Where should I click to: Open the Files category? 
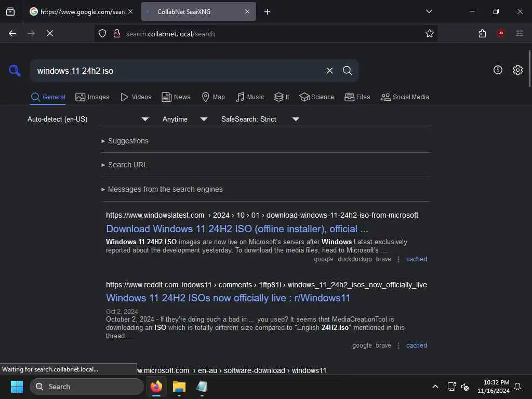[357, 97]
